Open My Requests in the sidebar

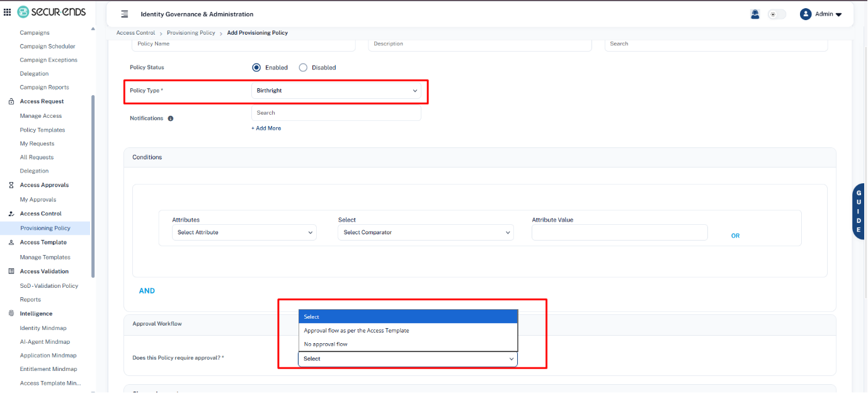[x=37, y=144]
